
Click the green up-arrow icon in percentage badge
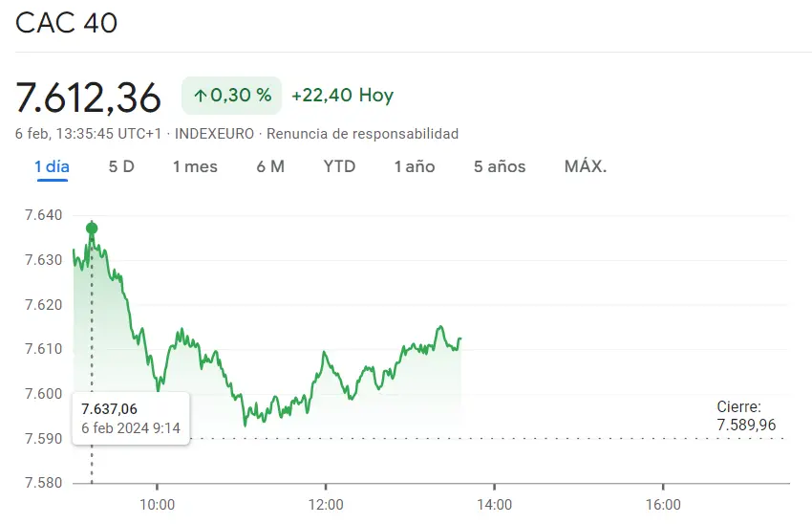[200, 96]
